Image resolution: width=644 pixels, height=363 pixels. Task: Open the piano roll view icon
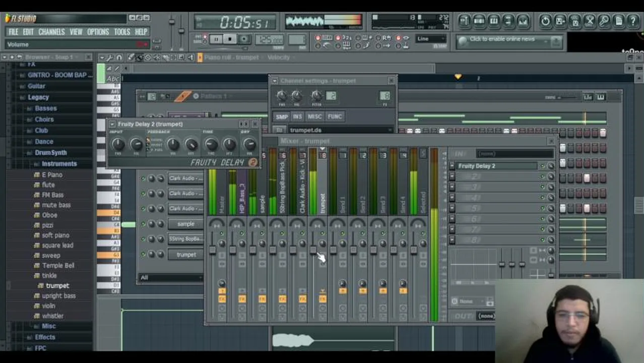pos(493,21)
